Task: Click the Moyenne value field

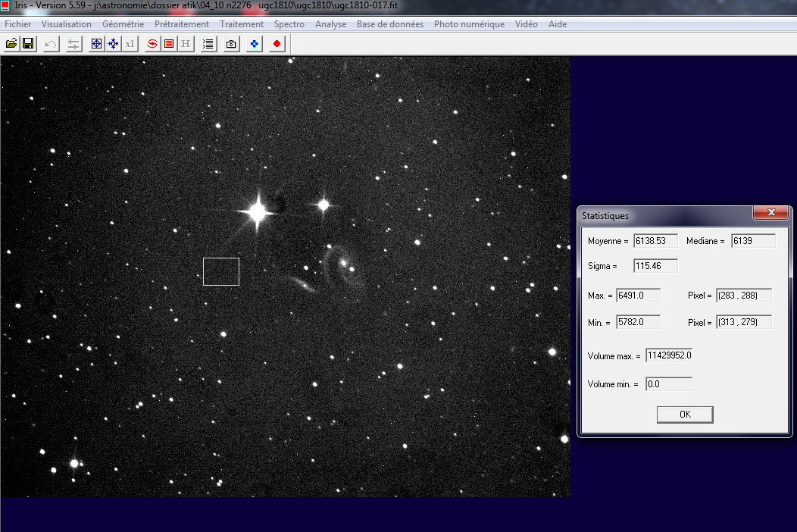Action: point(655,240)
